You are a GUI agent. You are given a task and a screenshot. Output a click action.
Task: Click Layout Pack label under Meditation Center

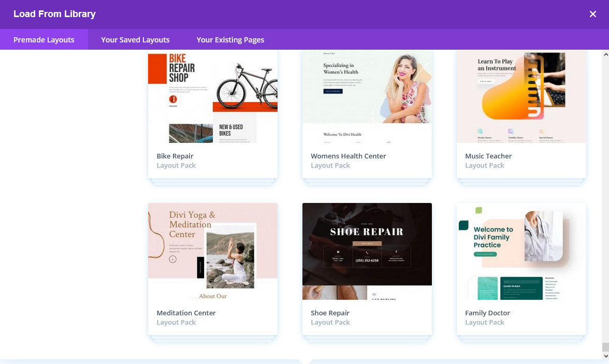tap(176, 323)
